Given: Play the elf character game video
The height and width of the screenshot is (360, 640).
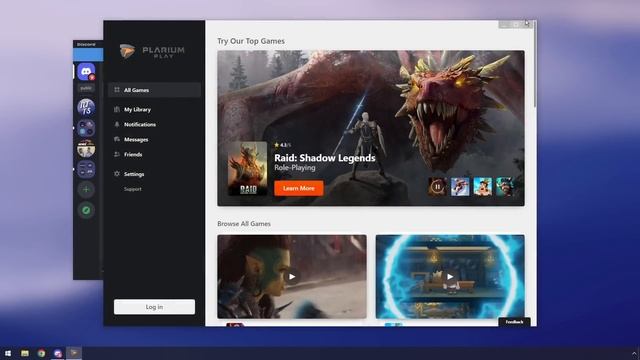Looking at the screenshot, I should [x=292, y=277].
